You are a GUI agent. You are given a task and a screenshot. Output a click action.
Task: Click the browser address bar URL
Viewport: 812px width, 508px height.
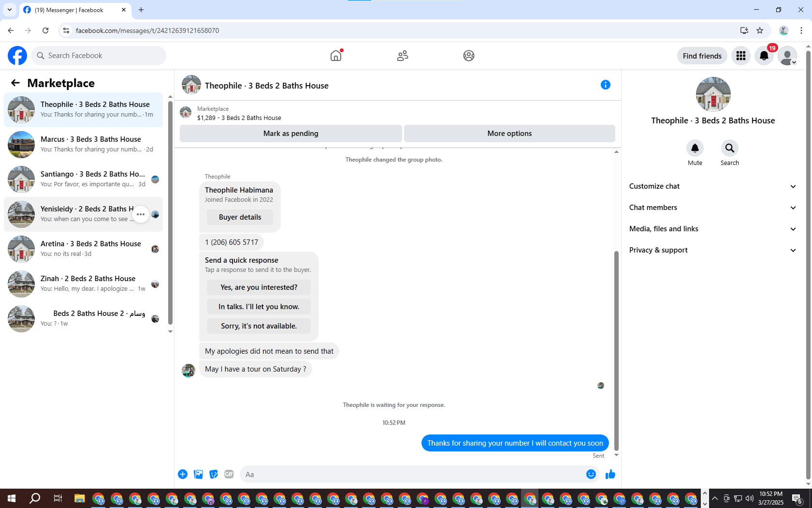[147, 30]
